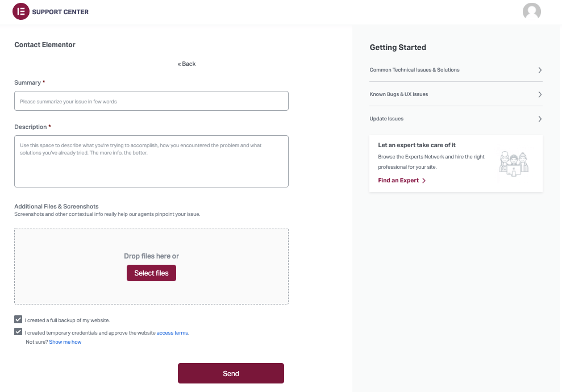Open Known Bugs & UX Issues item
Viewport: 562px width, 392px height.
[x=398, y=94]
